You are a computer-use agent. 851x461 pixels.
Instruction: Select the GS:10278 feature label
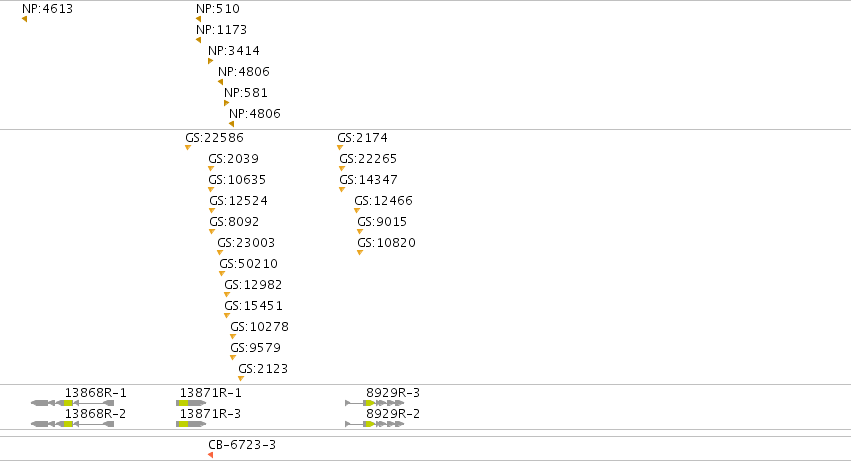(x=259, y=327)
